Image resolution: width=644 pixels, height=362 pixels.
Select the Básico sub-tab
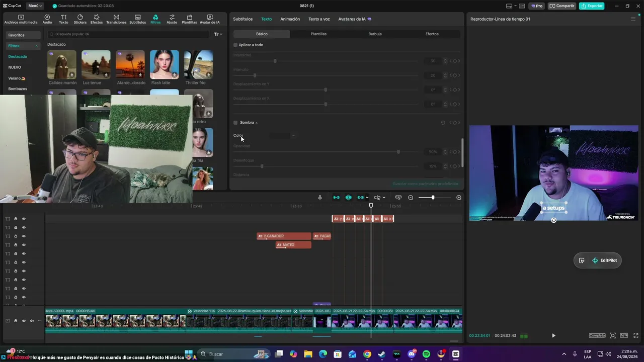262,34
